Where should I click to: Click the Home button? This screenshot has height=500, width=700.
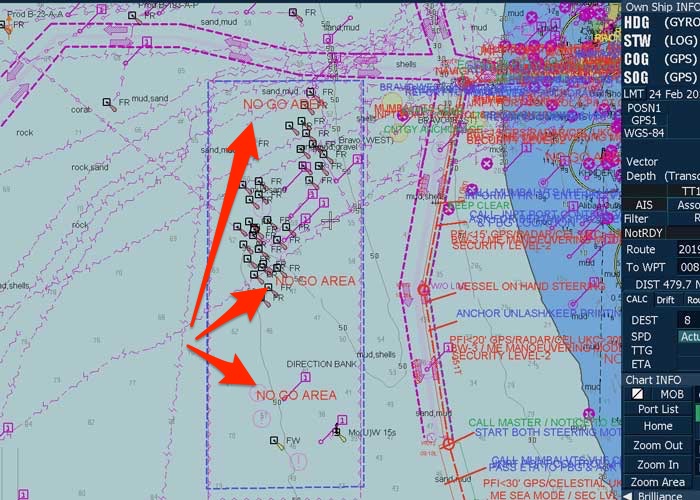point(658,427)
